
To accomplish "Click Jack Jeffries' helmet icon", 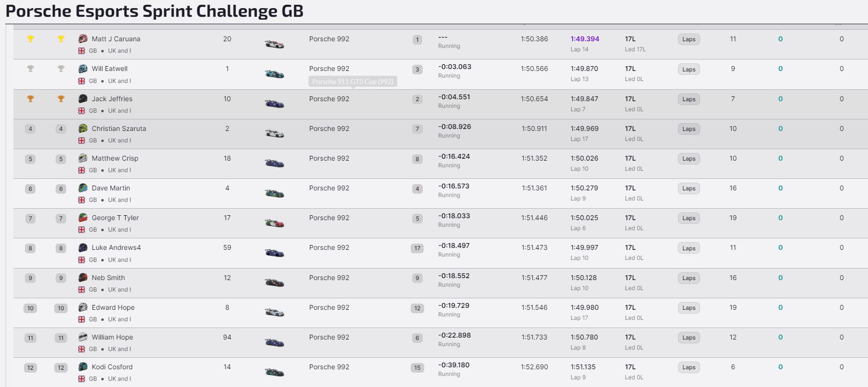I will pyautogui.click(x=83, y=99).
